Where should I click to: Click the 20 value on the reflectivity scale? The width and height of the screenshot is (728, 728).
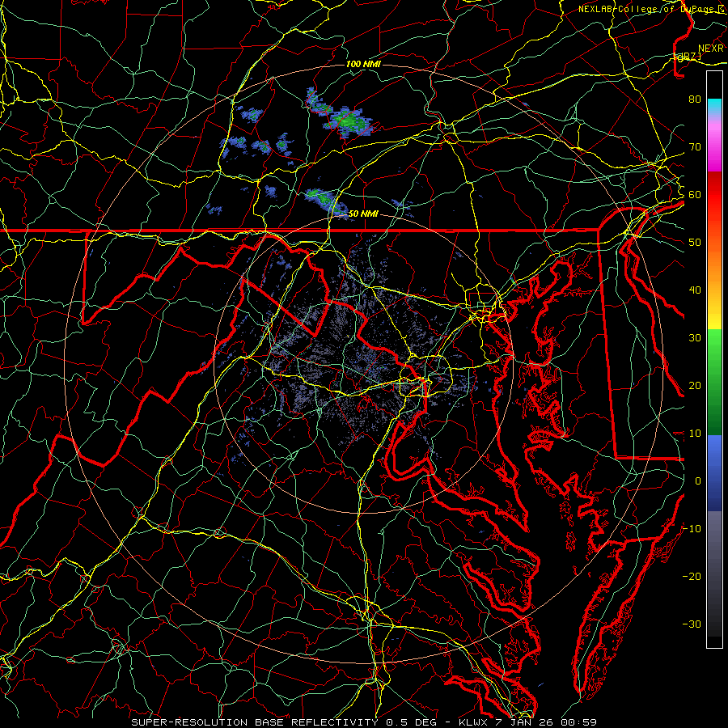[x=695, y=385]
